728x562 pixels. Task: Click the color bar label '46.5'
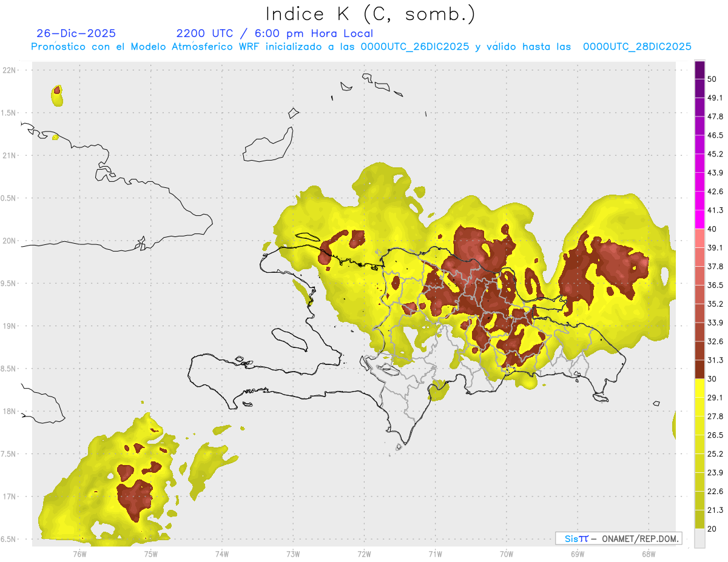(x=715, y=135)
